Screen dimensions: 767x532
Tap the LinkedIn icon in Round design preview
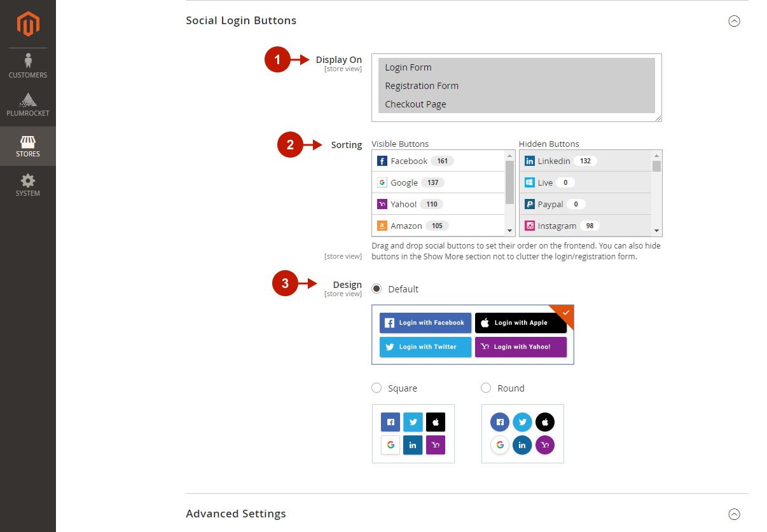[523, 445]
